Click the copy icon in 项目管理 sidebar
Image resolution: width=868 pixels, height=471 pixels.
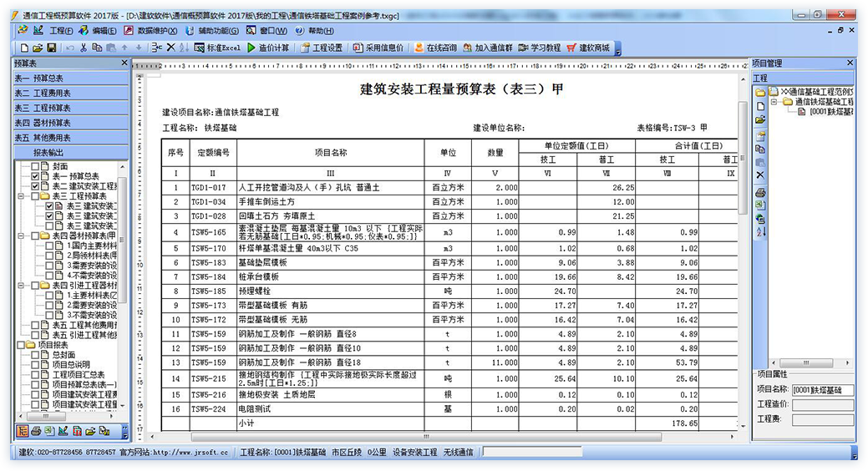point(760,149)
